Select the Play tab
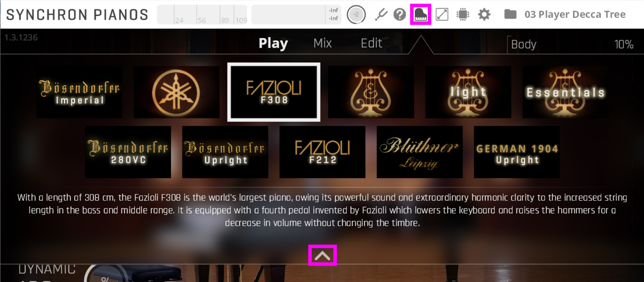This screenshot has height=282, width=644. pyautogui.click(x=273, y=43)
